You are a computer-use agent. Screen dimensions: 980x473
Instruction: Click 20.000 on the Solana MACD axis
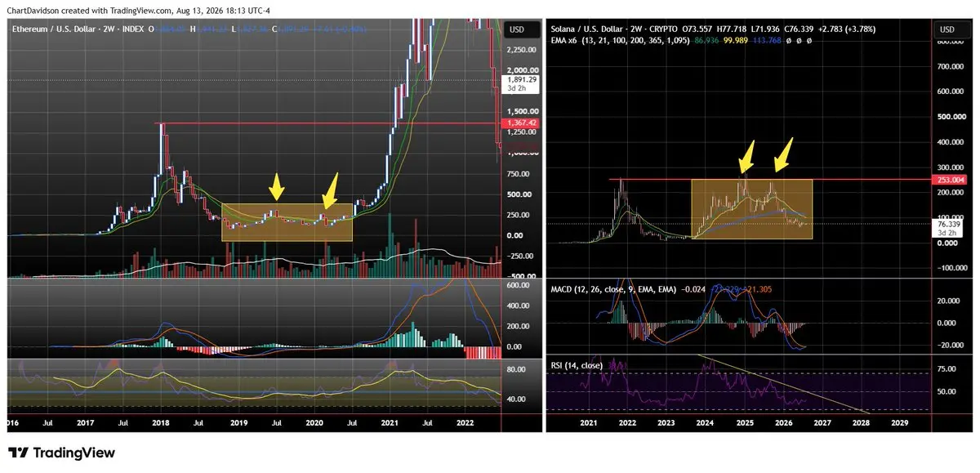tap(949, 301)
